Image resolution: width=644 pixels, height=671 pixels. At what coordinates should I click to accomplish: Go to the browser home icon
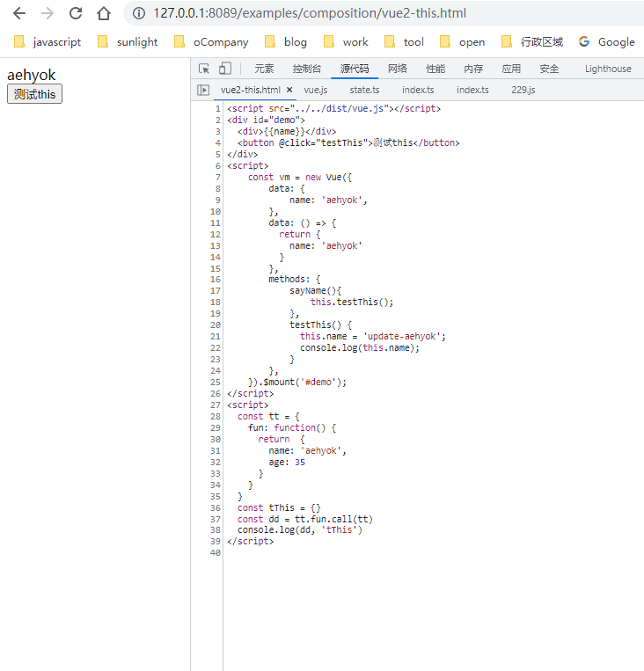[x=104, y=13]
